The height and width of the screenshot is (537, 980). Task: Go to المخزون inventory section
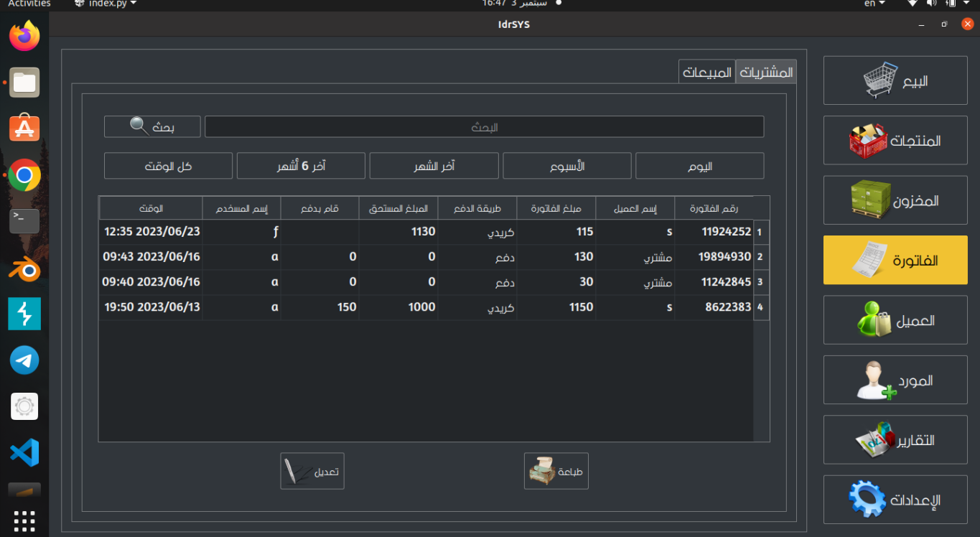[x=895, y=200]
